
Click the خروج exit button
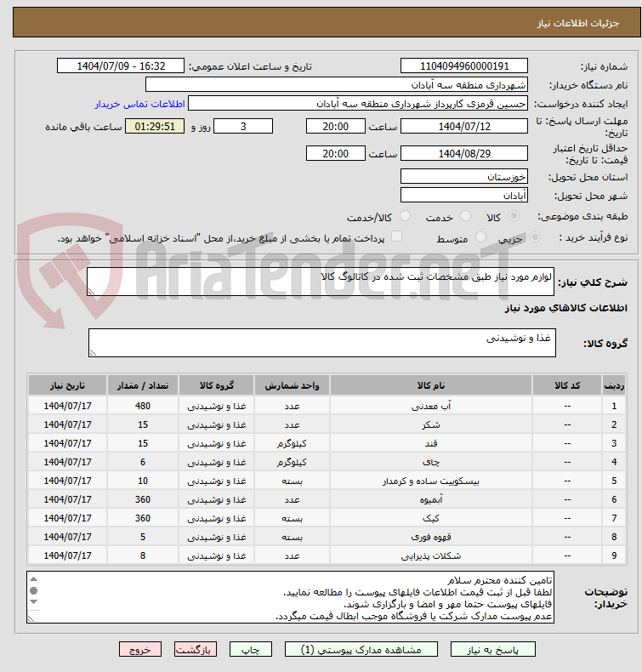(x=140, y=649)
